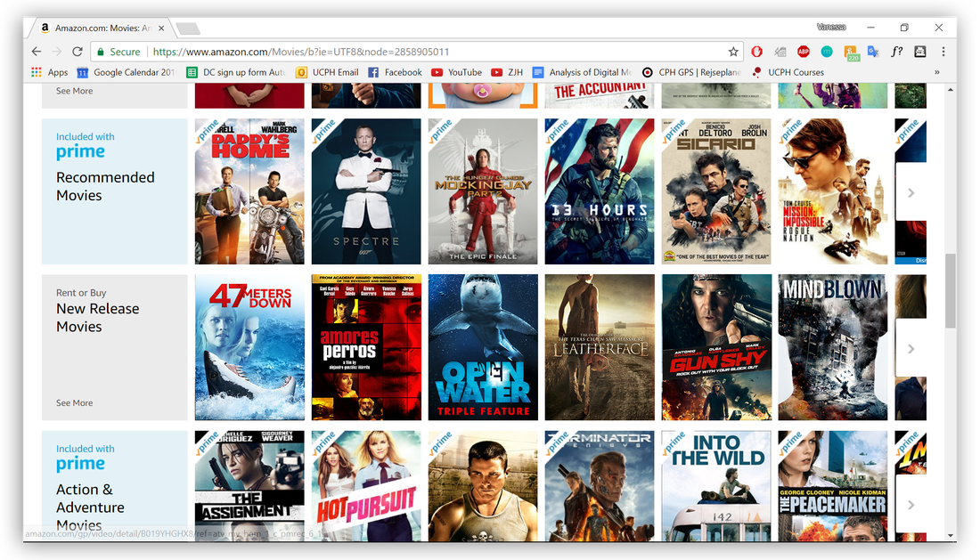Open DC sign up form bookmark
This screenshot has height=560, width=980.
235,72
